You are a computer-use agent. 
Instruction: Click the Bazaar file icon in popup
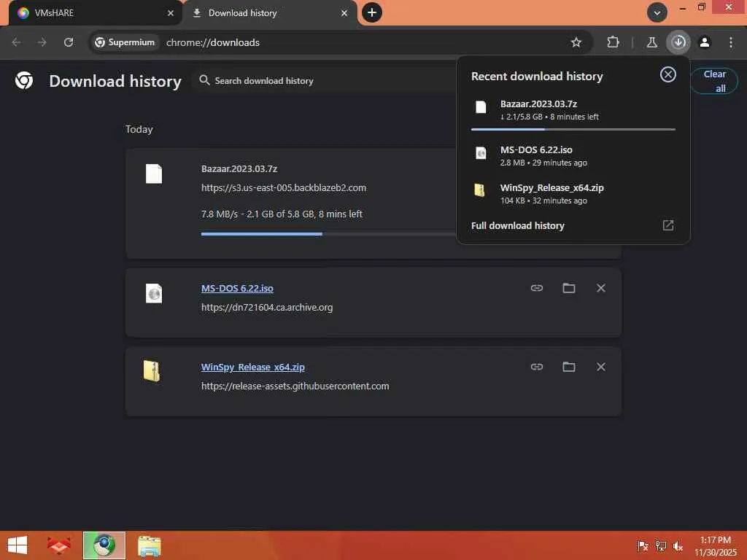click(481, 106)
